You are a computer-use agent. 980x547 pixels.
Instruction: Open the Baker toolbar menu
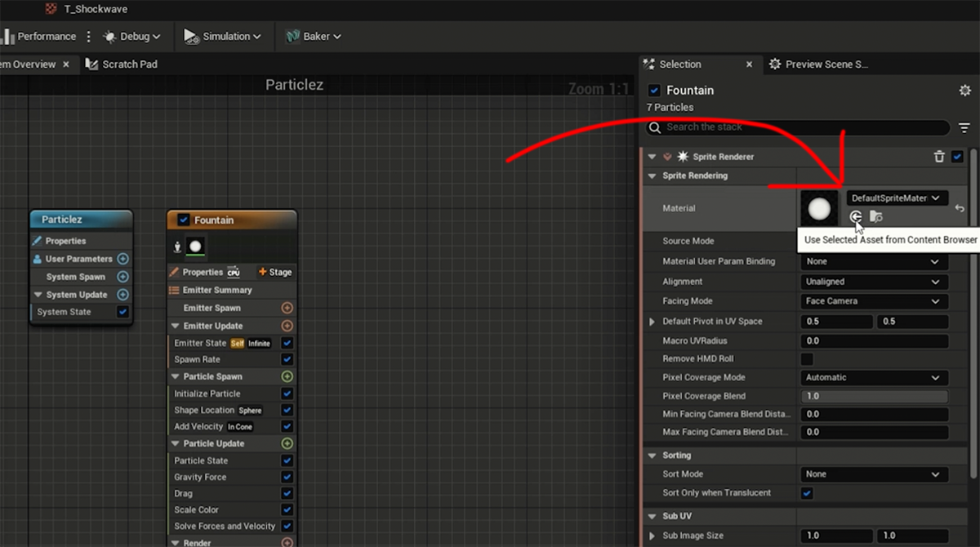pyautogui.click(x=314, y=37)
